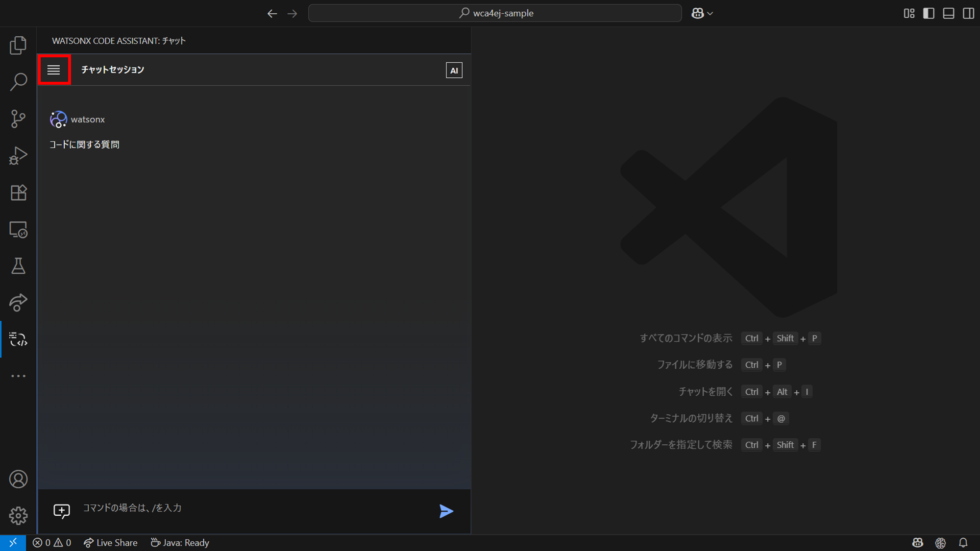The image size is (980, 551).
Task: Click the AI label badge in chat header
Action: 454,70
